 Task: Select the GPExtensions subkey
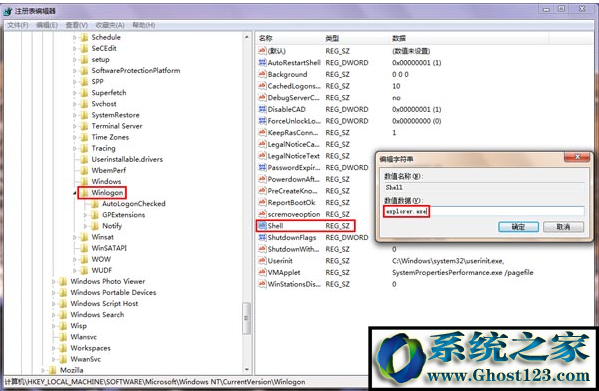tap(123, 215)
